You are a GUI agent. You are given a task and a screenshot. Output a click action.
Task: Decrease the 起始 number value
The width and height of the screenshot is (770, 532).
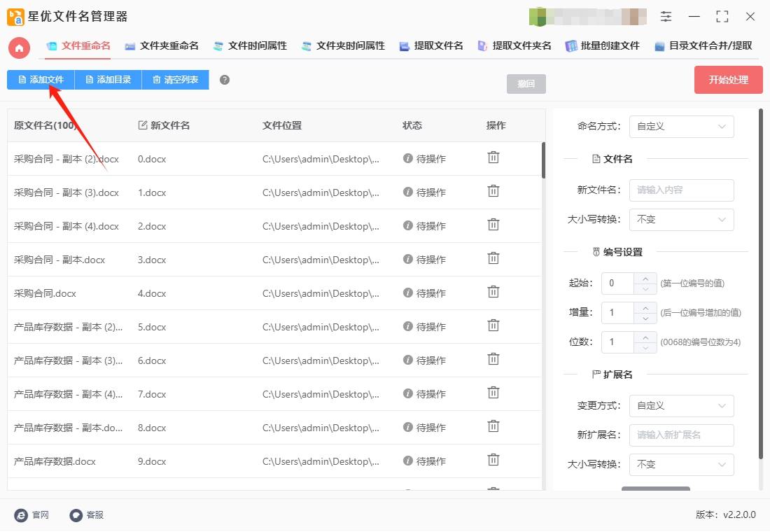[x=645, y=289]
